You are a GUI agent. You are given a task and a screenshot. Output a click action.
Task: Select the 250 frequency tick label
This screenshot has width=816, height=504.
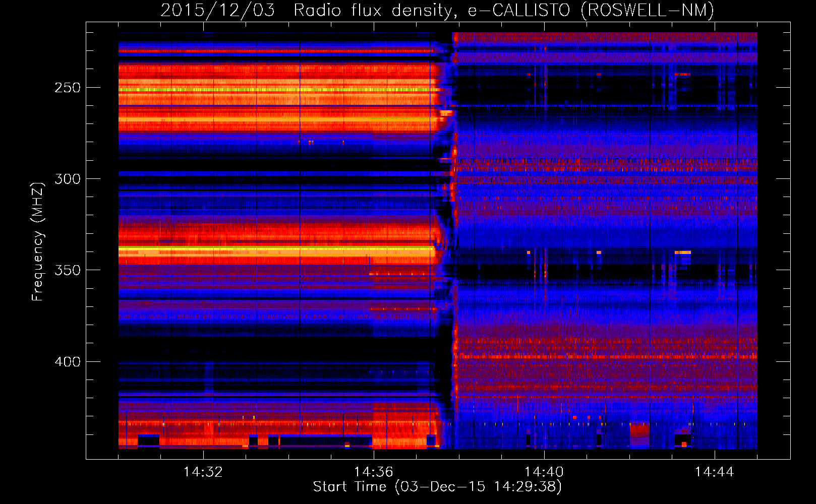pyautogui.click(x=68, y=88)
